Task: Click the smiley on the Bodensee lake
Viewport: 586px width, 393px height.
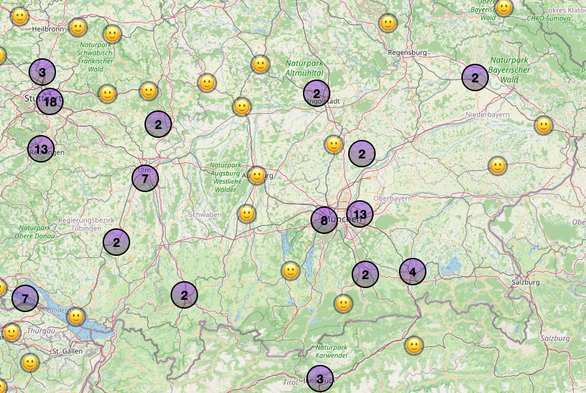Action: pos(76,317)
